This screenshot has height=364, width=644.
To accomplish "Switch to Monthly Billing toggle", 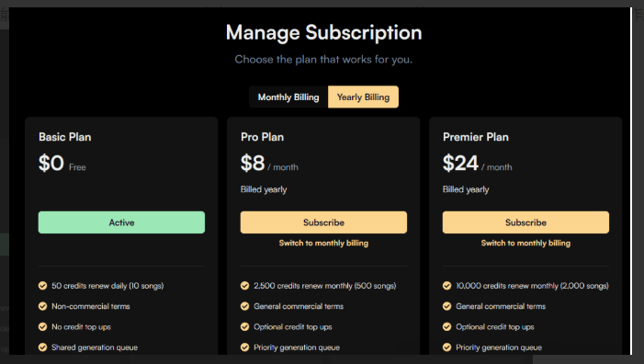I will pyautogui.click(x=288, y=97).
